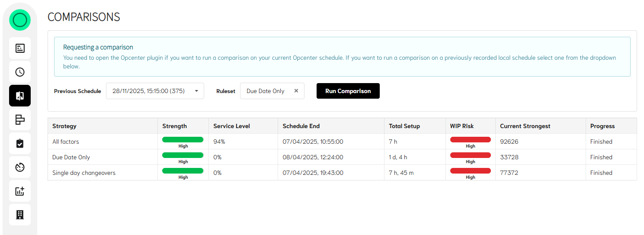The height and width of the screenshot is (235, 644).
Task: Click total setup value 7 h
Action: coord(393,142)
